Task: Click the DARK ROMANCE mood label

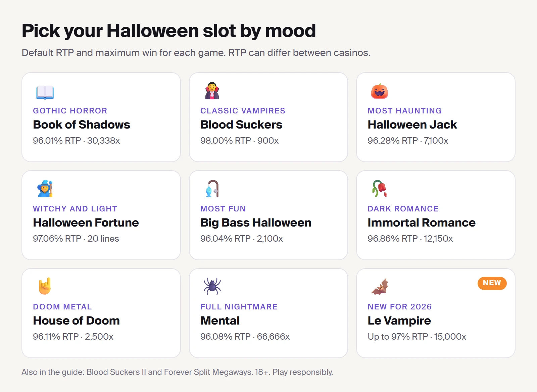Action: (x=403, y=209)
